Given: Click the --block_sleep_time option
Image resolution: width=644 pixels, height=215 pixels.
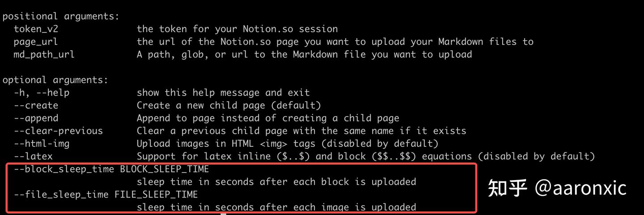Looking at the screenshot, I should 64,170.
